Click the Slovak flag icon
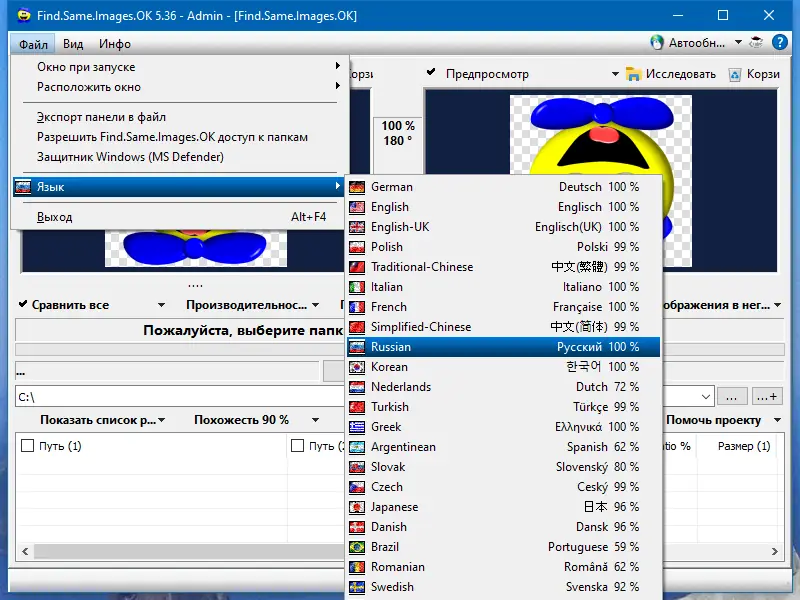Viewport: 800px width, 600px height. tap(357, 467)
